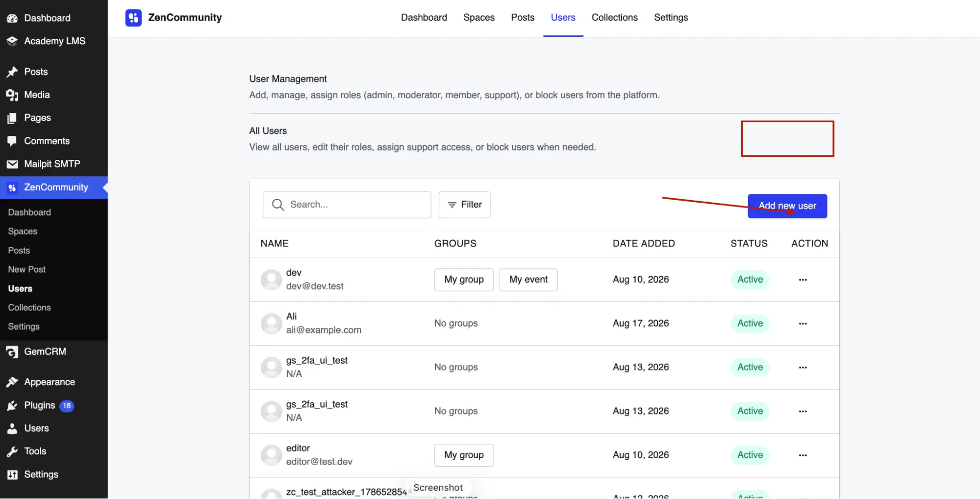Switch to the Collections top tab

614,18
